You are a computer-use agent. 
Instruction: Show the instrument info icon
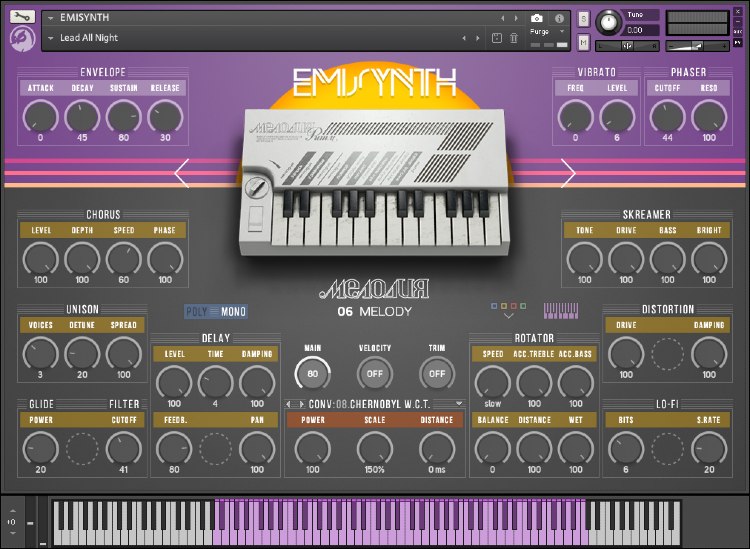559,18
